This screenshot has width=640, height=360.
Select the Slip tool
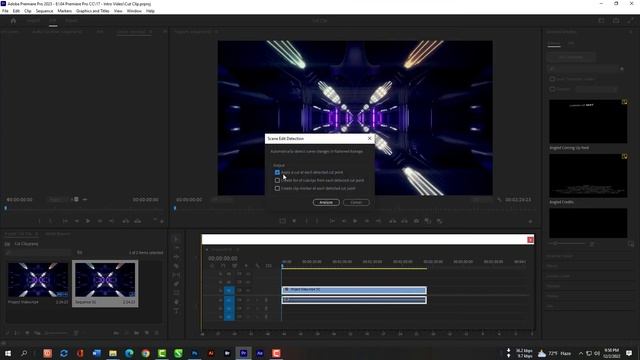176,275
